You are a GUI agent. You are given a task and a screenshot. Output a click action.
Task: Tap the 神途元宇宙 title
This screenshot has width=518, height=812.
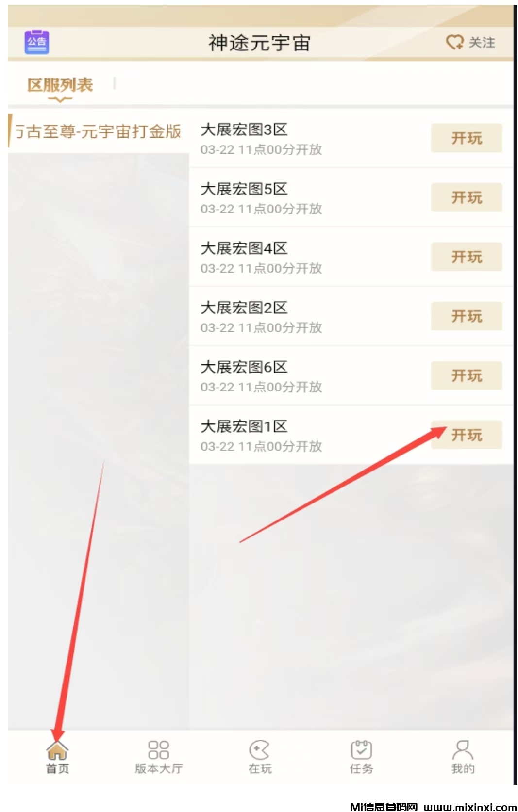click(x=260, y=43)
